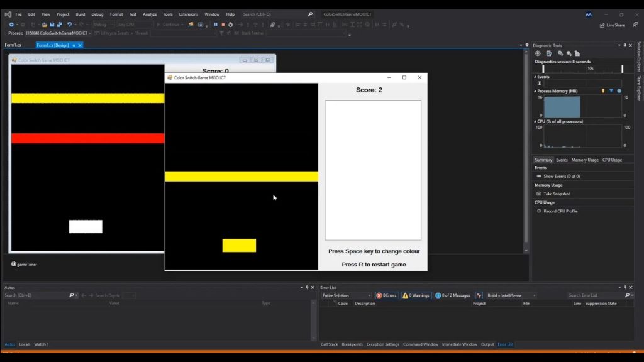Click Record CPU Profile

561,211
